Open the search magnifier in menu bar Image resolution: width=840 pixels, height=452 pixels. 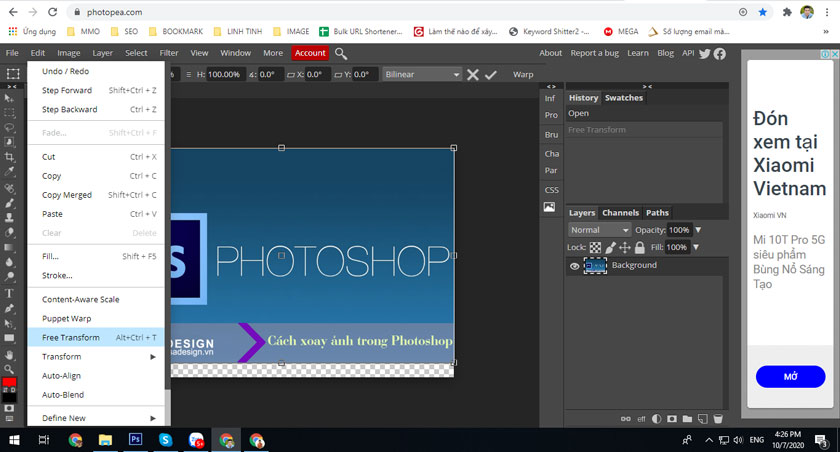(341, 54)
